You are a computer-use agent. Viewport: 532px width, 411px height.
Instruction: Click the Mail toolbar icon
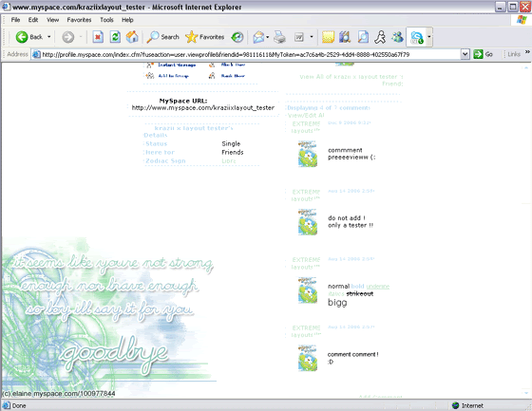(258, 37)
